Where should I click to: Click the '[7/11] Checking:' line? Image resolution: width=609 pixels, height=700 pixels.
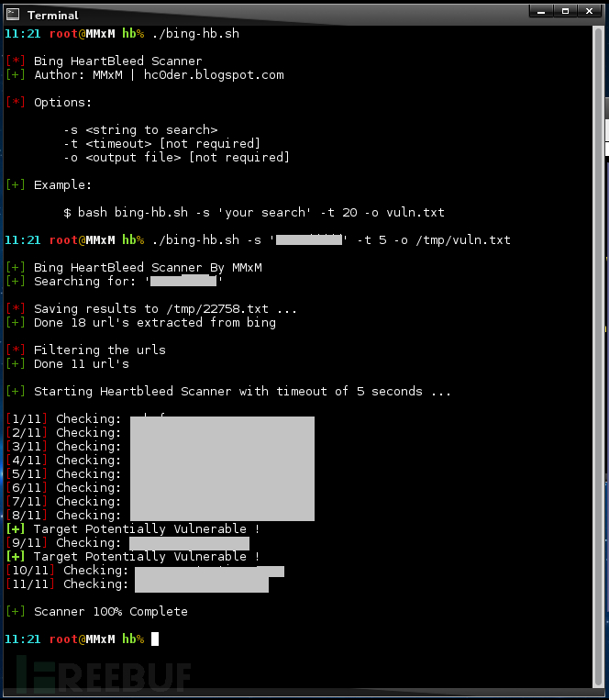[63, 502]
